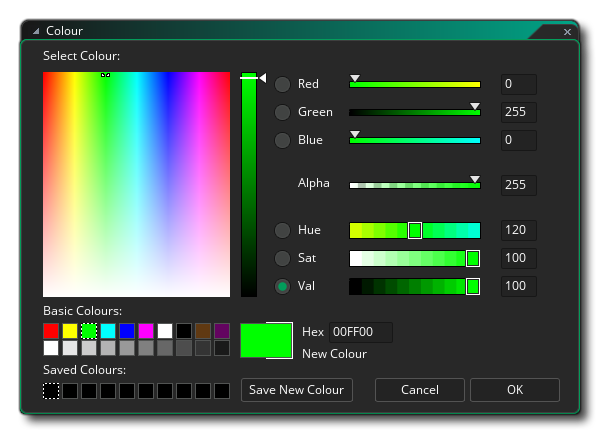Click the Blue slider triangle handle

[355, 134]
